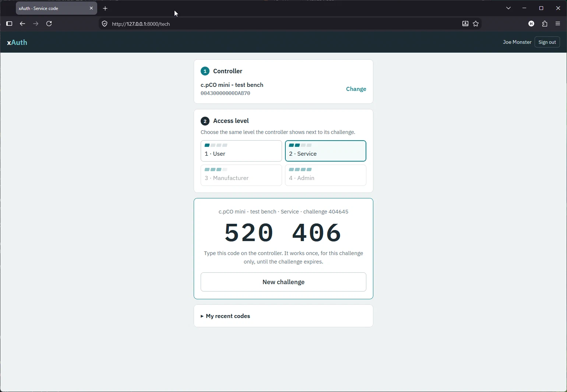Open the extensions puzzle icon
This screenshot has width=567, height=392.
(x=545, y=24)
